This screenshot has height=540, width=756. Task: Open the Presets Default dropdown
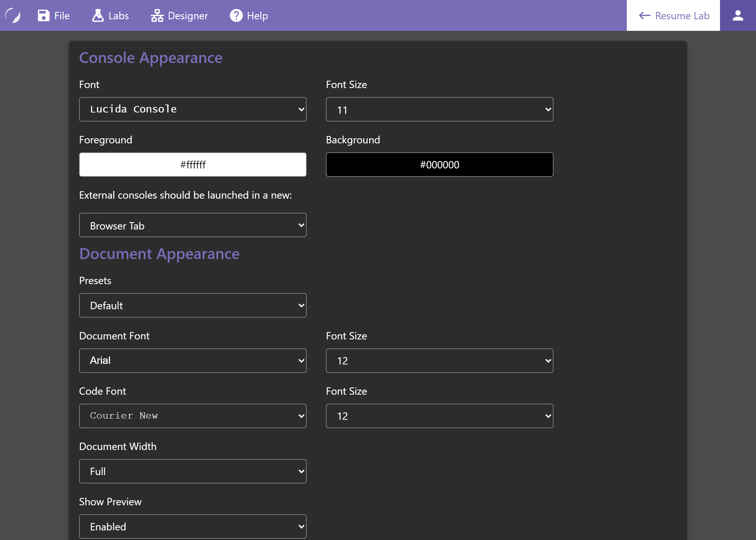click(193, 305)
